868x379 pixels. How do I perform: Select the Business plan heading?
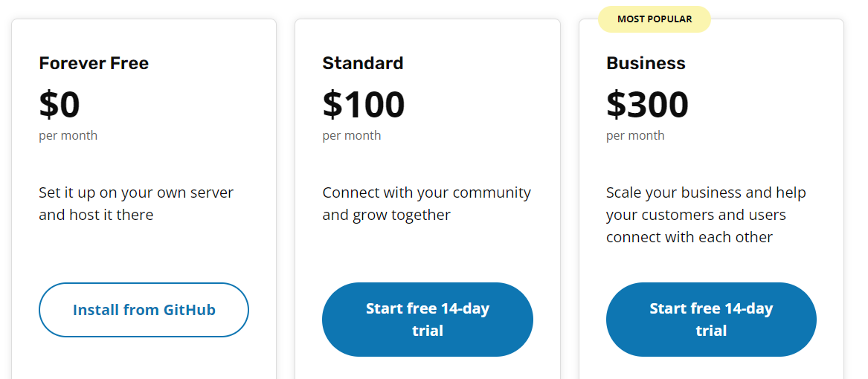click(x=646, y=63)
